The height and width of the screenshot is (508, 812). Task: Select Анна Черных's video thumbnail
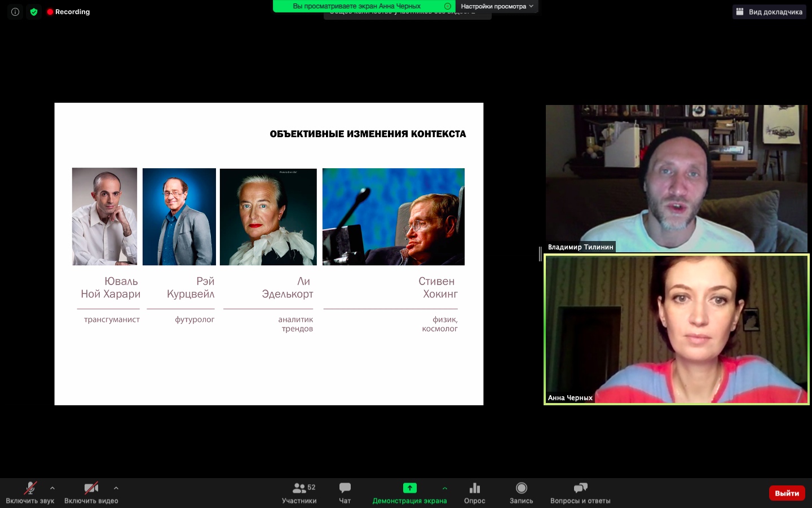(x=676, y=329)
